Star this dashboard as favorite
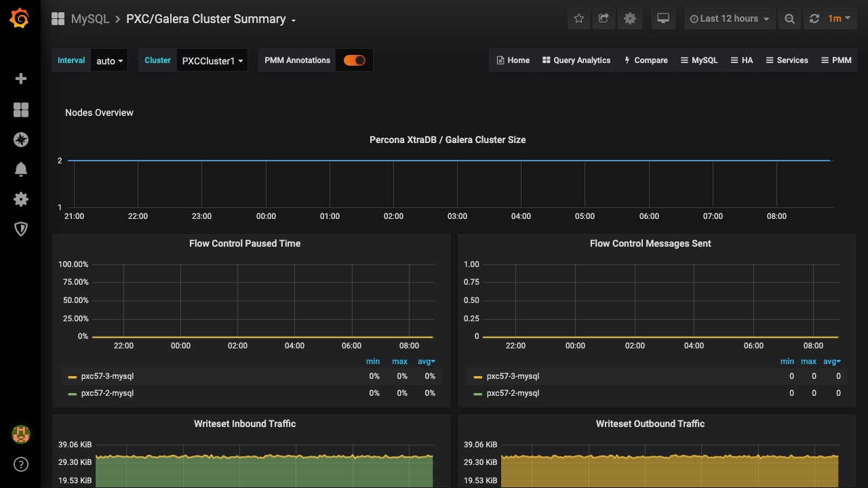Screen dimensions: 868x488 (x=578, y=19)
